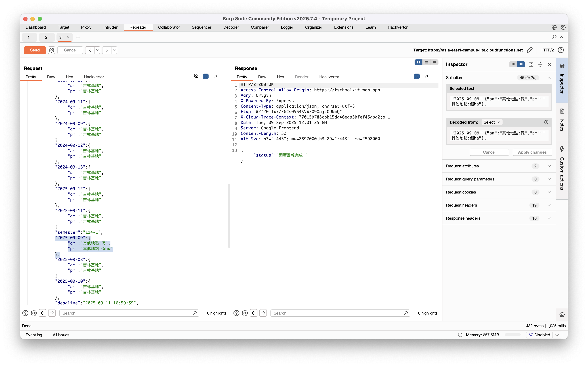Click the Send button
Viewport: 588px width, 366px height.
point(35,50)
